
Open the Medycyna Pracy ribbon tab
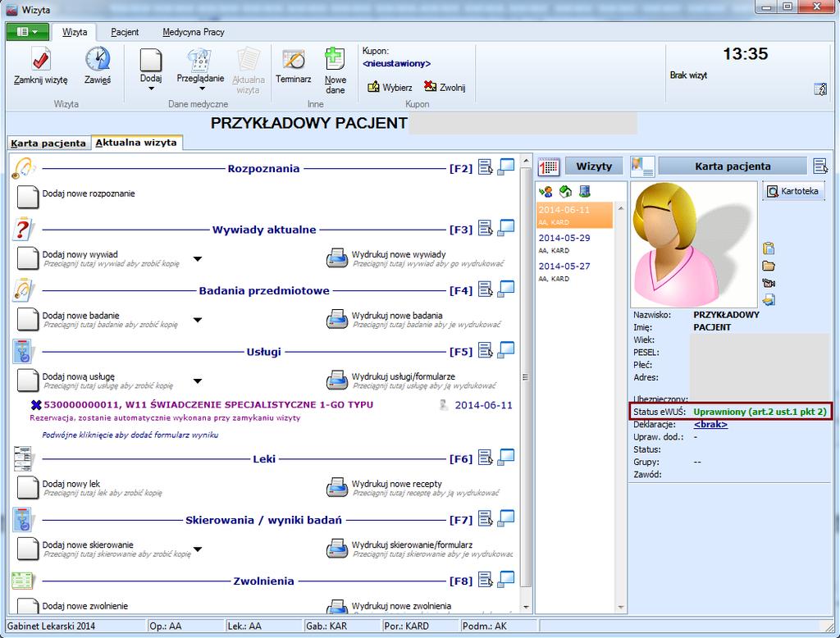click(194, 32)
